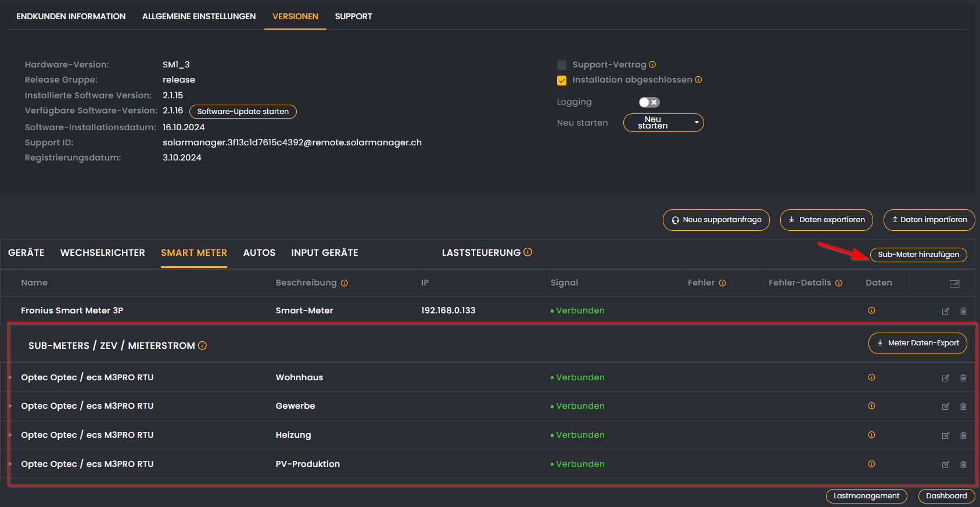Viewport: 980px width, 507px height.
Task: Edit the Gewerbe sub-meter
Action: (945, 406)
